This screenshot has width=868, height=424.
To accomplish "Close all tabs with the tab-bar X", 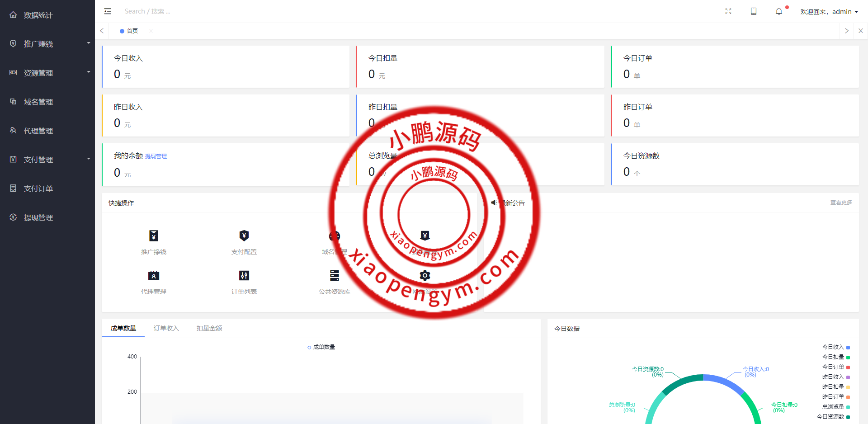I will [x=861, y=31].
